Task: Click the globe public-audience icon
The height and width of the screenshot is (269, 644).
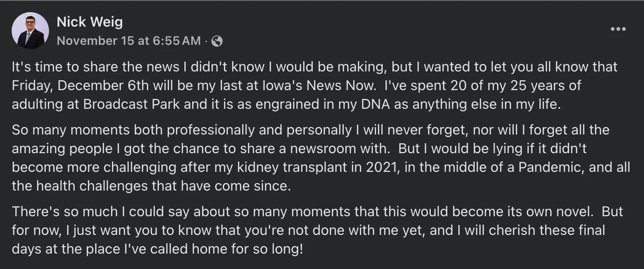Action: coord(217,41)
